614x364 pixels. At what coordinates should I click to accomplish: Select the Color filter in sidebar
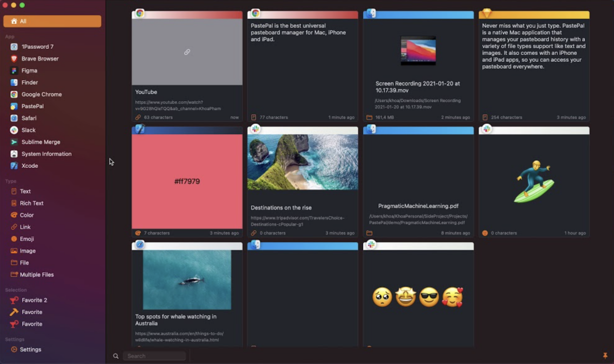[27, 215]
